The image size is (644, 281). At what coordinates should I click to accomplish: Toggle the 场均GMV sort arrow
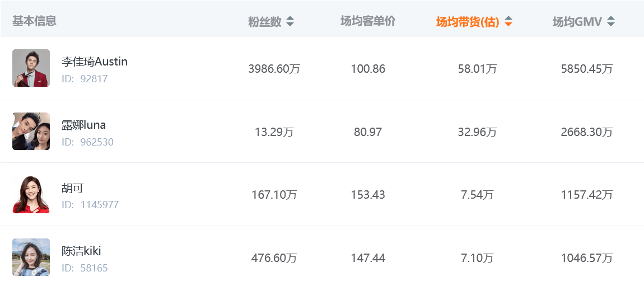(x=611, y=22)
